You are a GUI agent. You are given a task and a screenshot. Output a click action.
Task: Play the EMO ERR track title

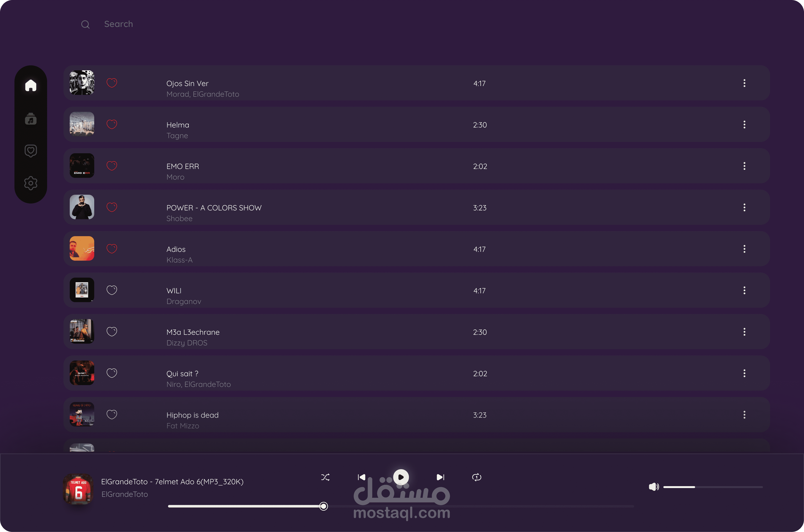(183, 166)
